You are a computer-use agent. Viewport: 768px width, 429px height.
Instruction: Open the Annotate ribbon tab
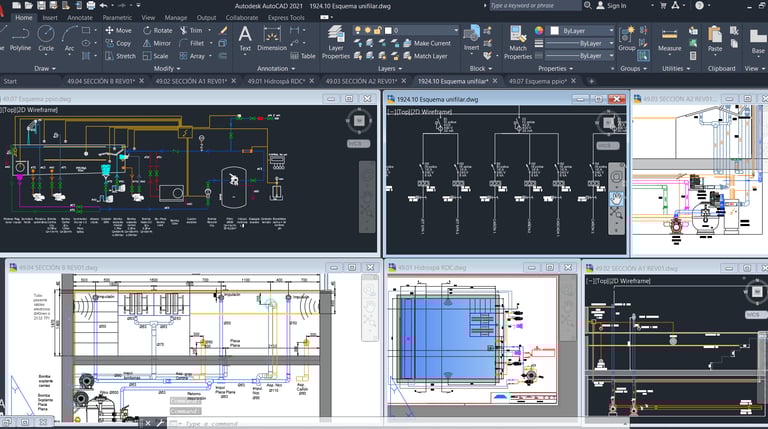click(79, 17)
